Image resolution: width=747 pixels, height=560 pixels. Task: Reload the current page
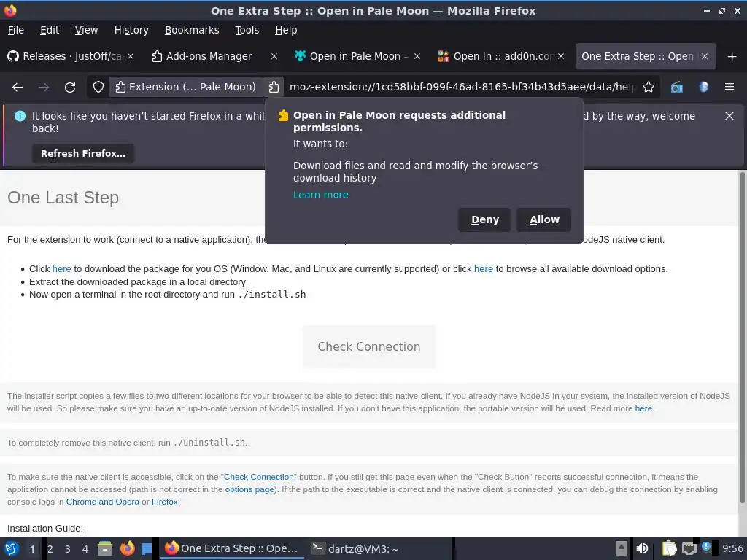[70, 87]
